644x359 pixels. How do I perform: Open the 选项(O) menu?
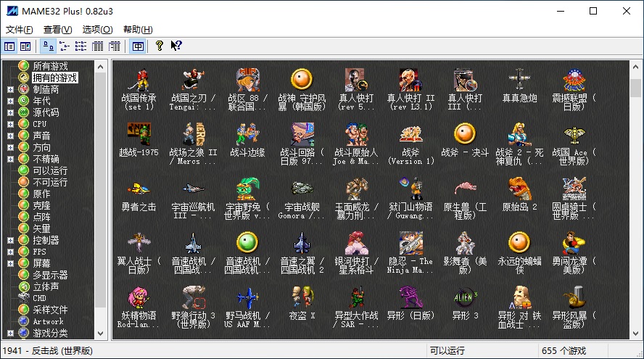[97, 30]
